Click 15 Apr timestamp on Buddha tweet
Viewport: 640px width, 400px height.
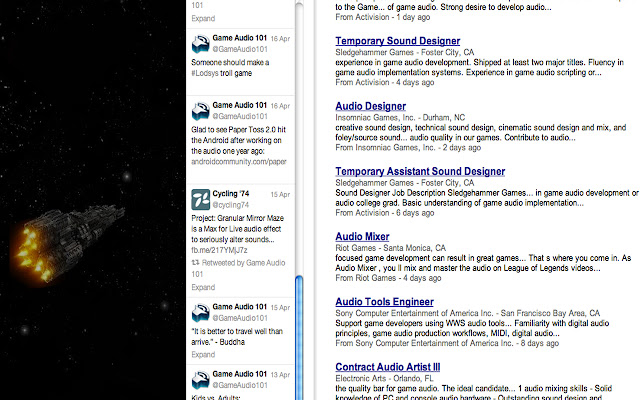(x=280, y=308)
